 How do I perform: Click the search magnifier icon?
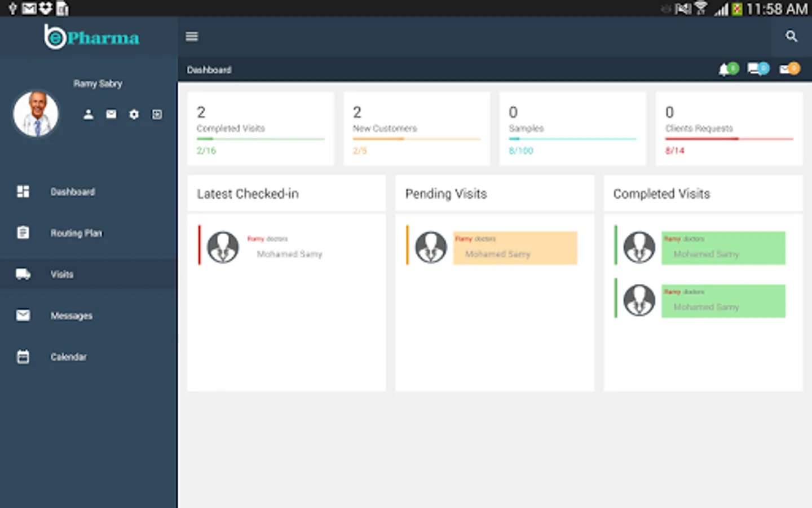point(792,37)
